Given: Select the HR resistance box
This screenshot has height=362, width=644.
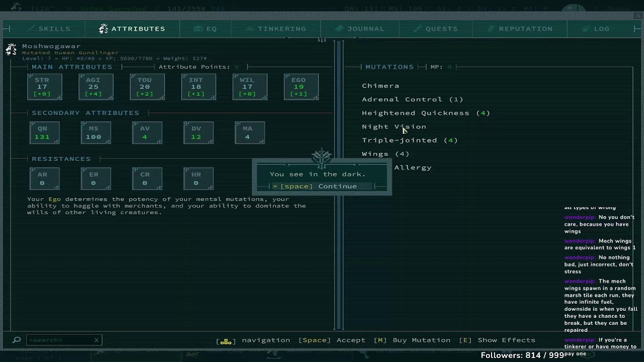Looking at the screenshot, I should click(199, 178).
